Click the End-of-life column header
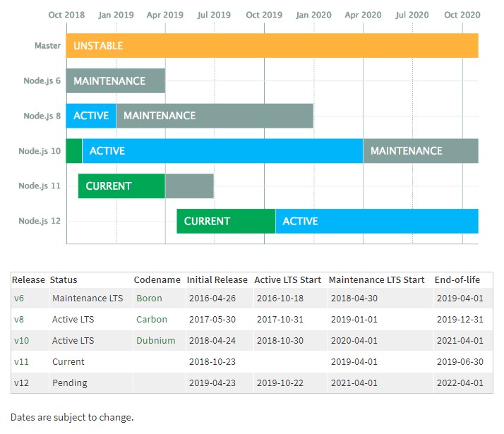The image size is (504, 434). click(457, 279)
